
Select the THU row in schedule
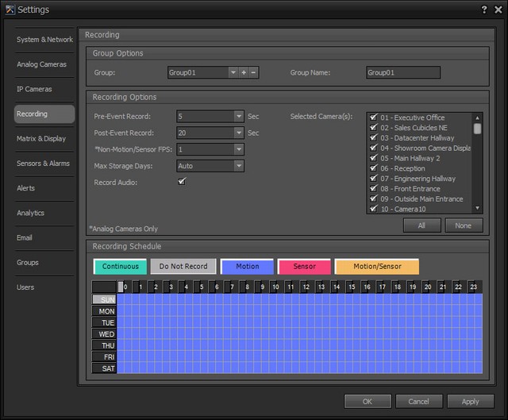click(104, 345)
